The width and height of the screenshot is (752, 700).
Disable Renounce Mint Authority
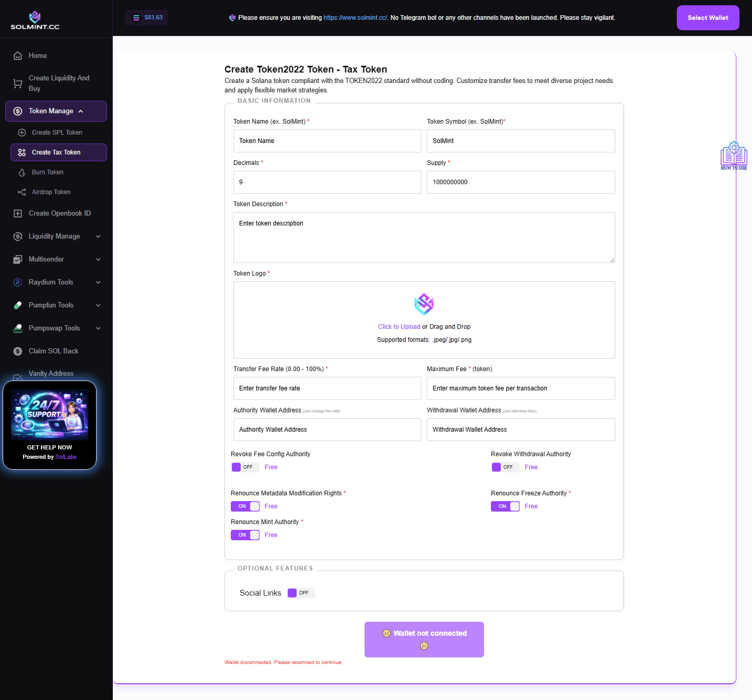[x=245, y=535]
